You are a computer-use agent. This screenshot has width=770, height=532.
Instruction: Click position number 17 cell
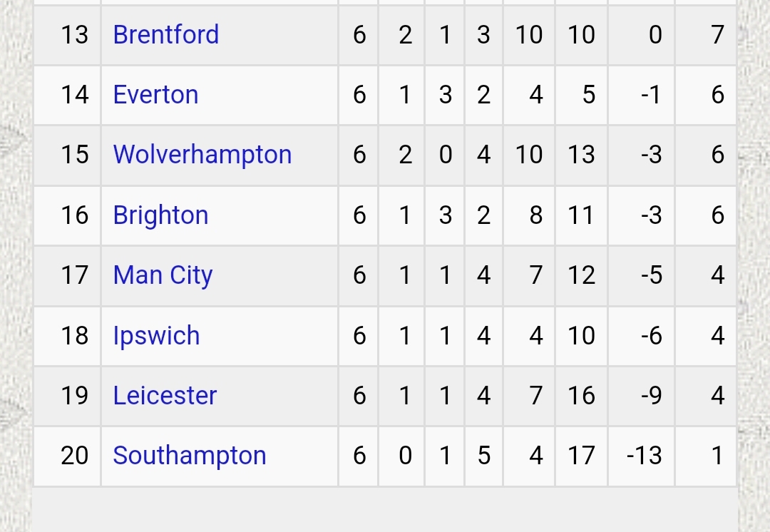[x=67, y=275]
